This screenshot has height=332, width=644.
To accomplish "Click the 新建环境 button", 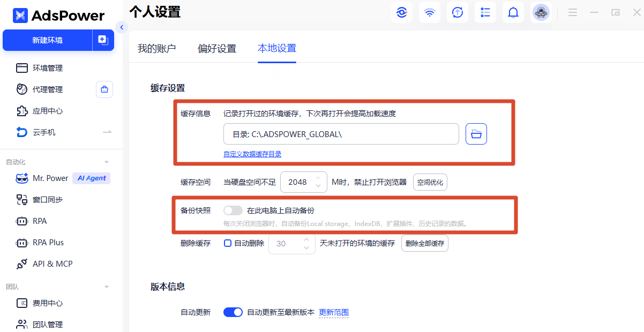I will click(x=48, y=40).
